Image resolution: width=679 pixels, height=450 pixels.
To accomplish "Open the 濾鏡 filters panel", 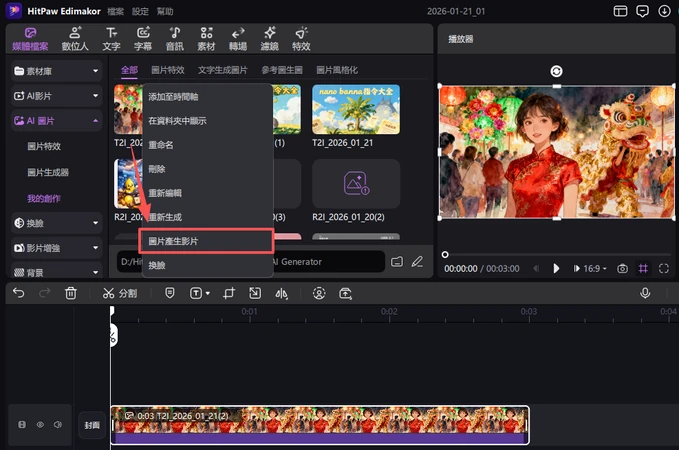I will pos(269,39).
